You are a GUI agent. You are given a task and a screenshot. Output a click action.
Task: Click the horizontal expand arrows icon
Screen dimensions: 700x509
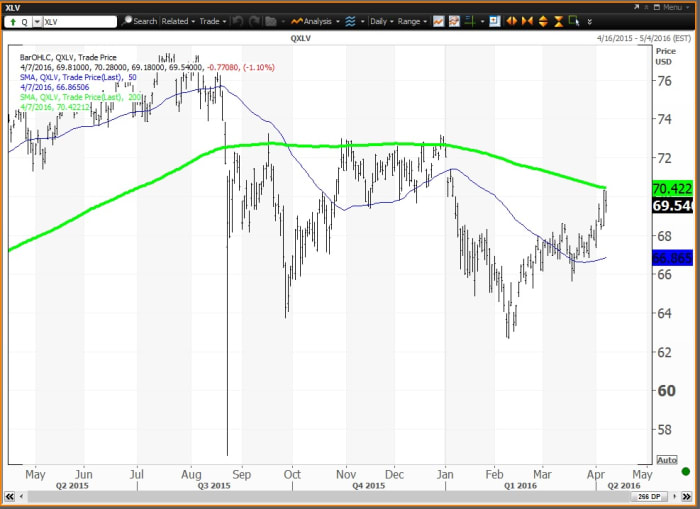[x=512, y=21]
